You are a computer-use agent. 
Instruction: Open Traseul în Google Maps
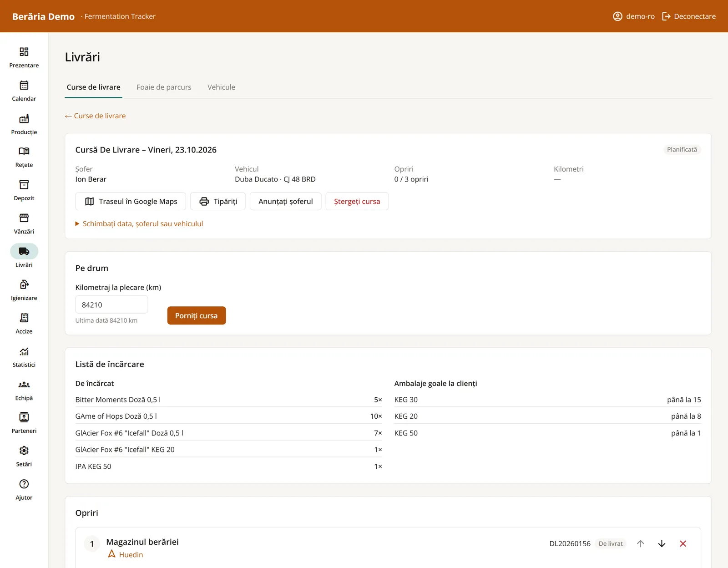tap(131, 201)
